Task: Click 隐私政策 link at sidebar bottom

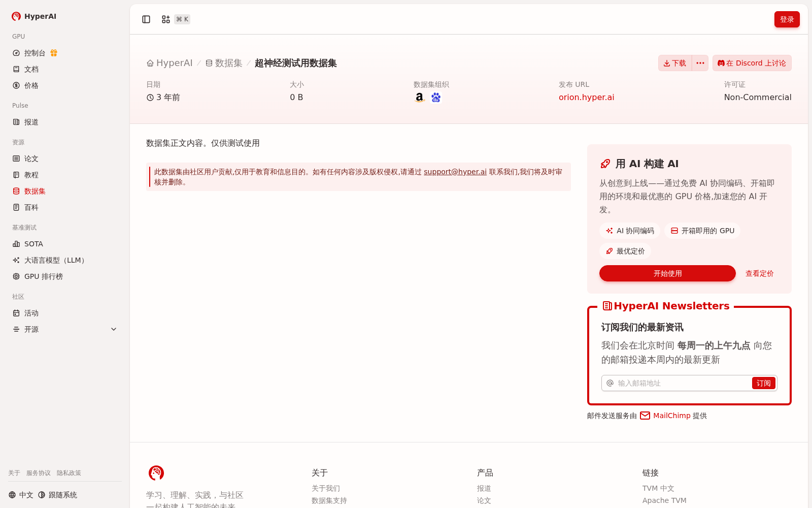Action: (69, 473)
